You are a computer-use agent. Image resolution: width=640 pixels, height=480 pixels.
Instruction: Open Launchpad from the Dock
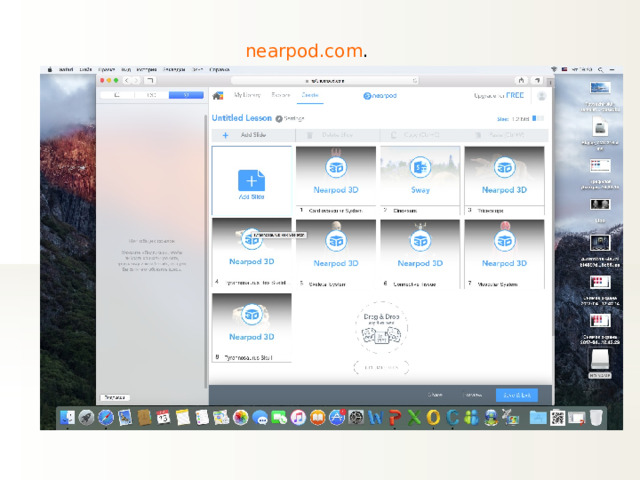point(87,418)
